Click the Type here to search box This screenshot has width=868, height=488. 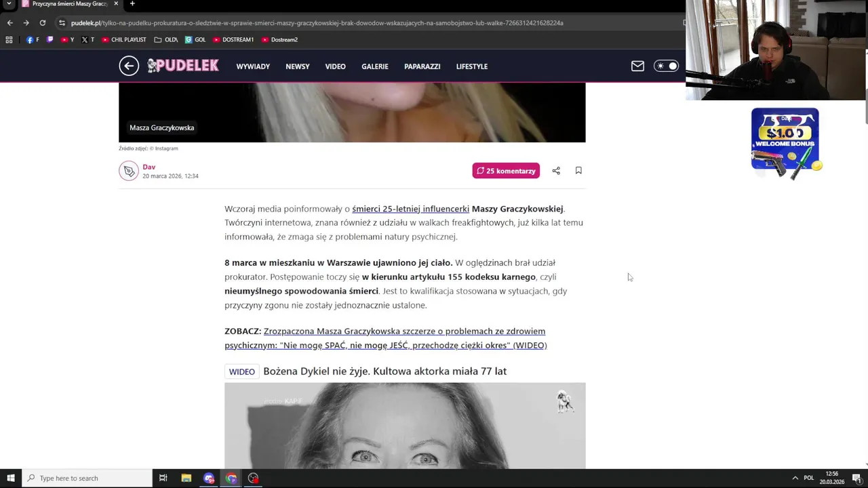point(87,478)
